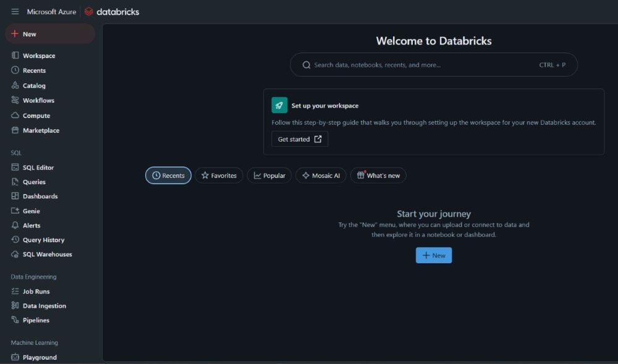Screen dimensions: 618x364
Task: Click the Recents clock icon in sidebar
Action: tap(15, 70)
